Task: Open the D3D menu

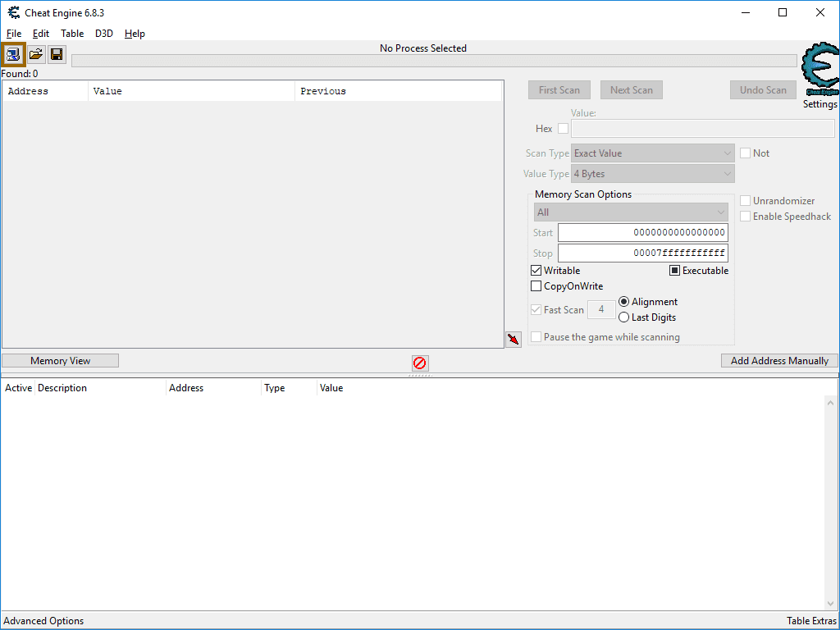Action: [x=104, y=33]
